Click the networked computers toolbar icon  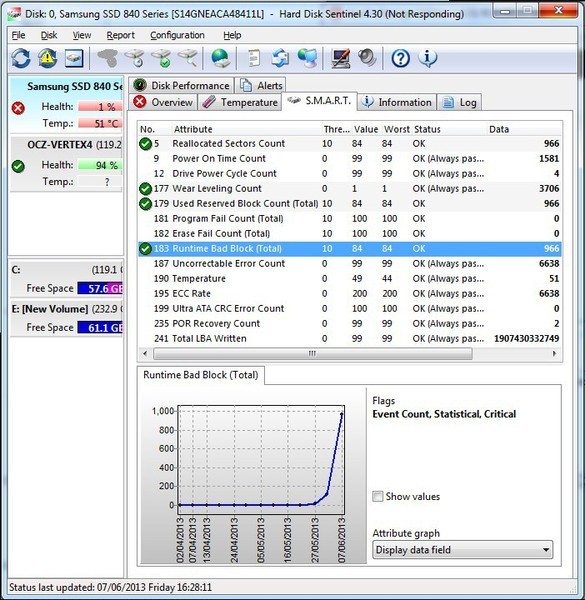pos(308,59)
